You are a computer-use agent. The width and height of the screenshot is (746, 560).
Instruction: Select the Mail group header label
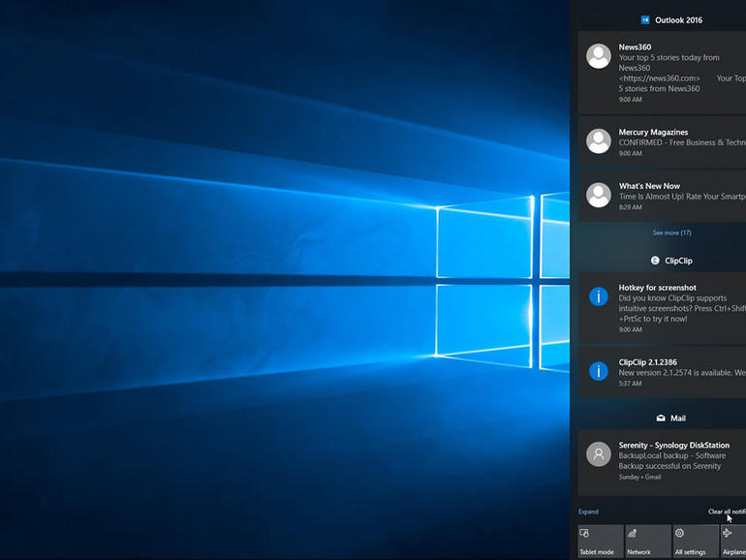point(678,419)
